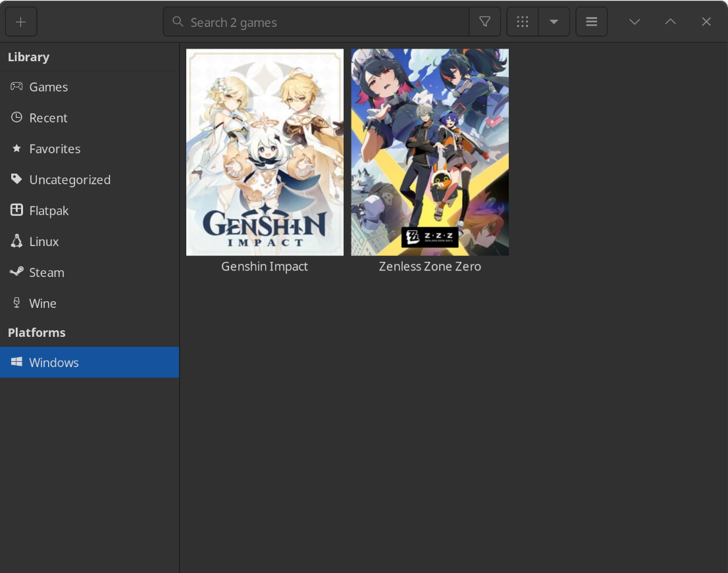
Task: Select the Flatpak source icon
Action: coord(16,210)
